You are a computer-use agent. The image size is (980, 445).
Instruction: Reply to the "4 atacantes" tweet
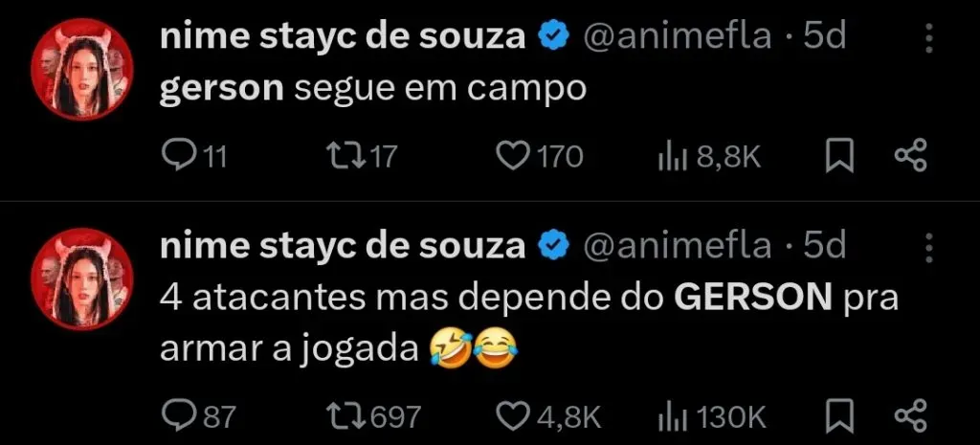pos(177,415)
